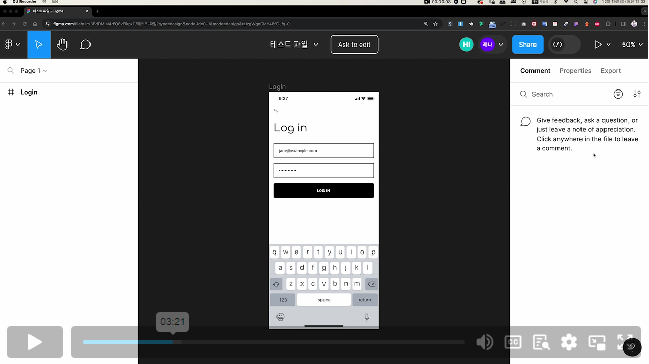Select the Figma browser tab

tap(57, 11)
